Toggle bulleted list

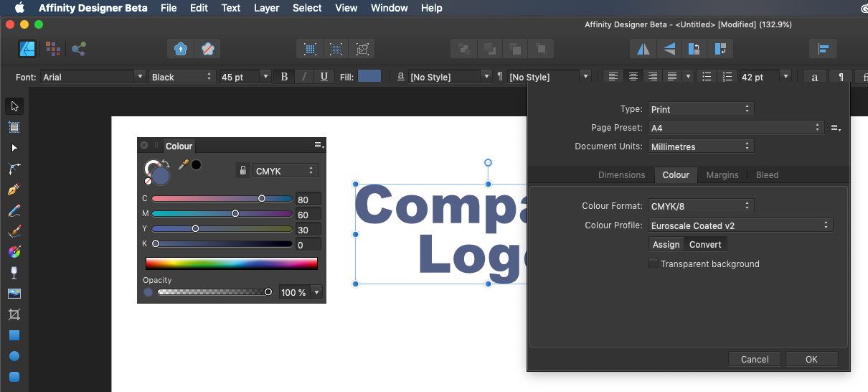(707, 77)
